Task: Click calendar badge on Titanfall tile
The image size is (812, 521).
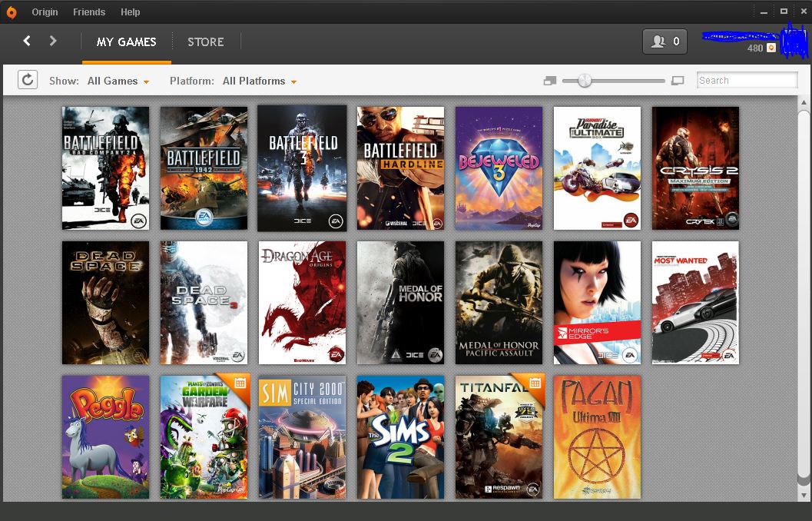Action: tap(535, 383)
